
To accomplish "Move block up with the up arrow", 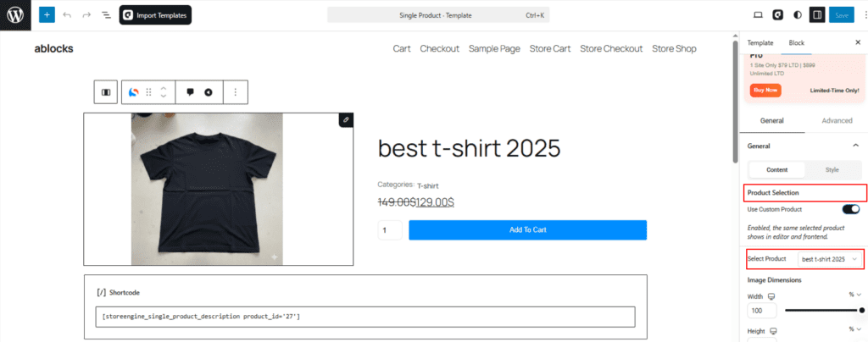I will pos(164,88).
